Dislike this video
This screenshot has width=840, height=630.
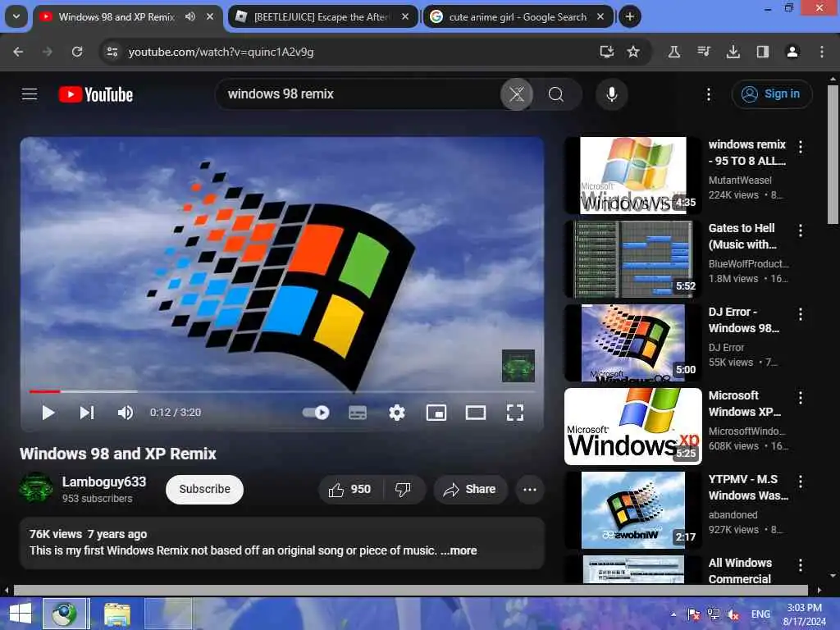[x=404, y=489]
